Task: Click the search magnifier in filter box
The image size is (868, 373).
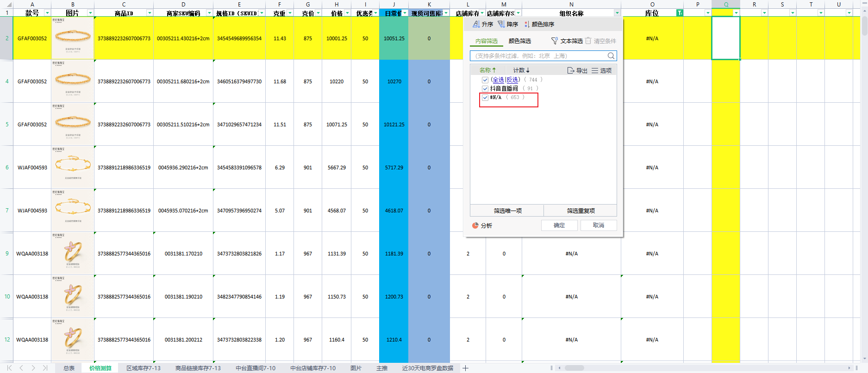Action: coord(611,56)
